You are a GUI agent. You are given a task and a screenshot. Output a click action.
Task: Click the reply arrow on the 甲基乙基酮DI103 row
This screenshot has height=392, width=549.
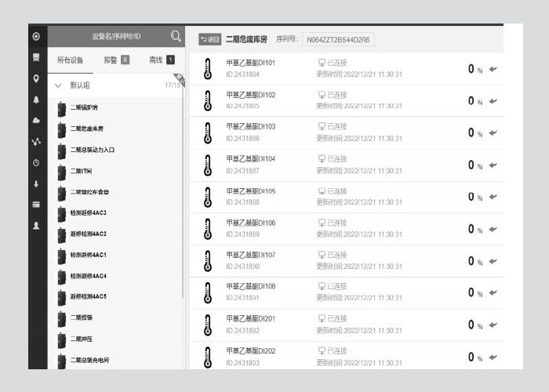click(493, 132)
